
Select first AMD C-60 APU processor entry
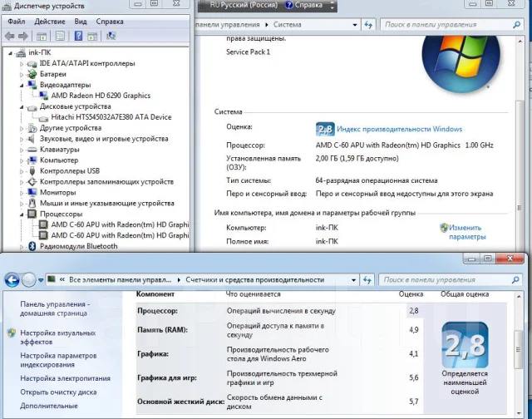tap(120, 224)
